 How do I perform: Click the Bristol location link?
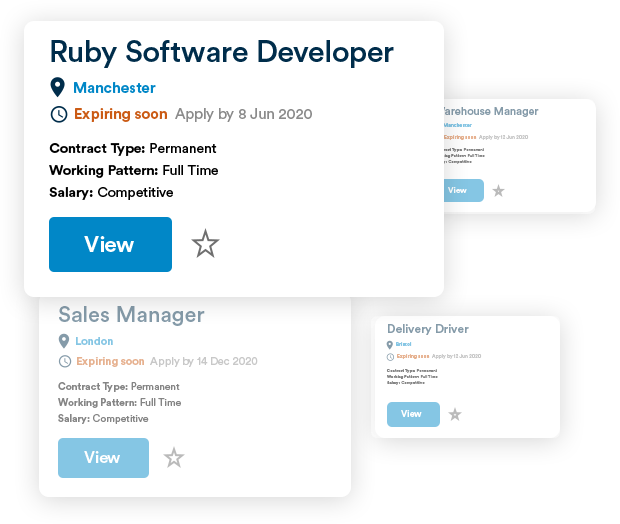click(x=404, y=345)
